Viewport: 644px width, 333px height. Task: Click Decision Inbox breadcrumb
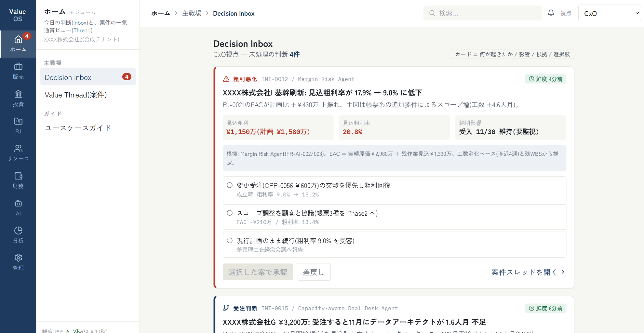234,13
